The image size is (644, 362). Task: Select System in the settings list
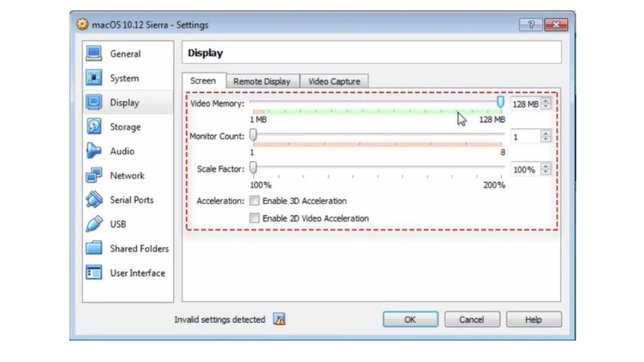click(128, 78)
